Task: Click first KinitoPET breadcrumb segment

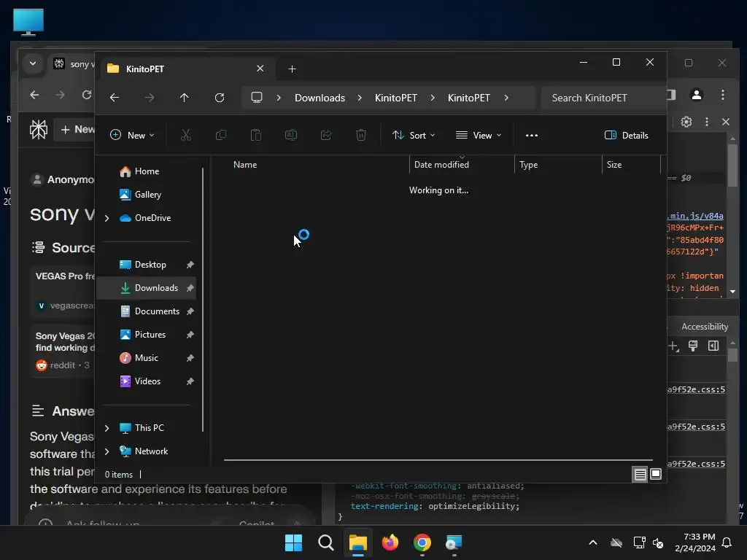Action: (x=396, y=98)
